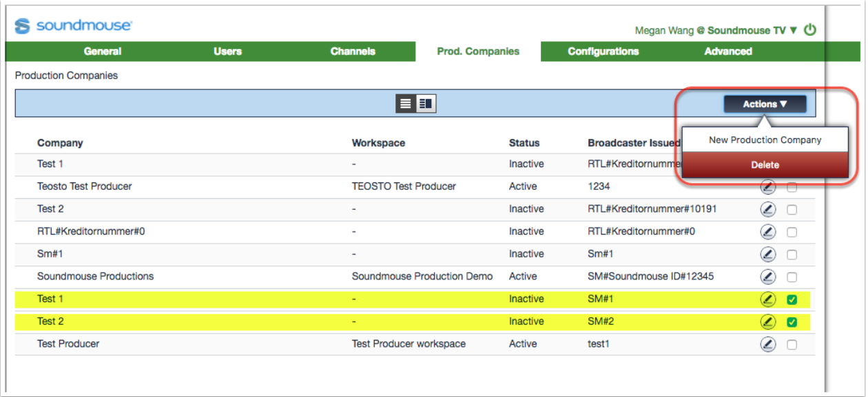Click the Production Companies page heading
This screenshot has height=397, width=868.
tap(66, 76)
